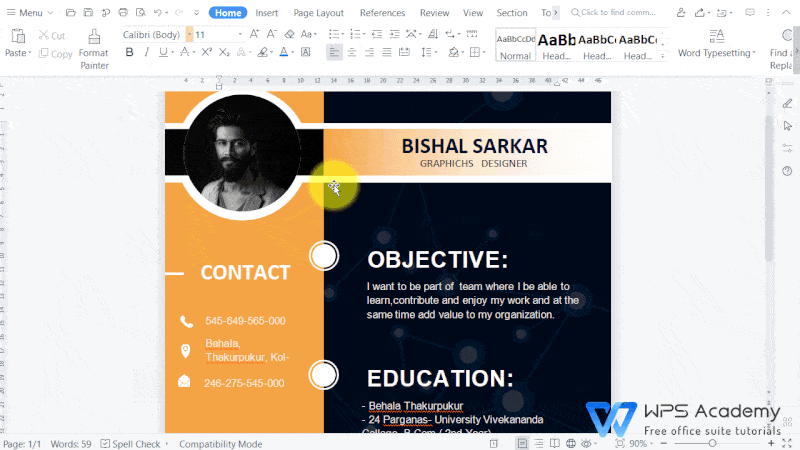Switch to the Insert tab
The height and width of the screenshot is (450, 800).
click(x=266, y=13)
